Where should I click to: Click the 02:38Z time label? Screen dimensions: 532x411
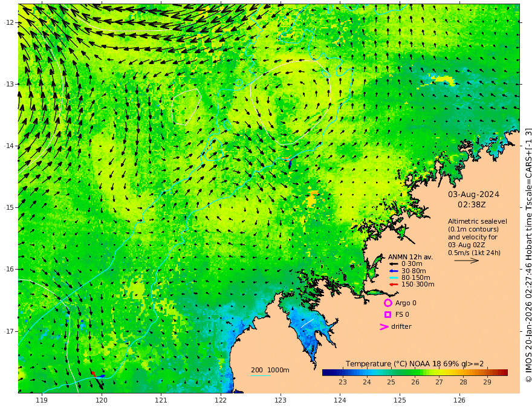pyautogui.click(x=472, y=205)
